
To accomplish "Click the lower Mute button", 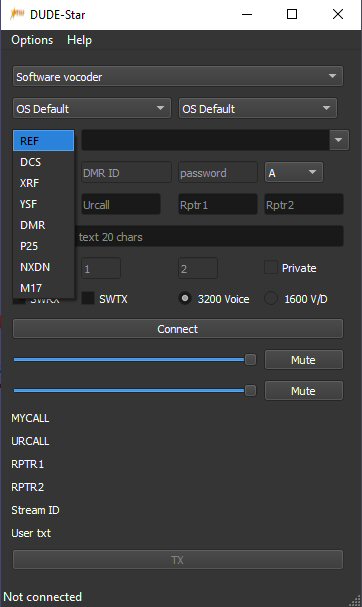I will point(304,391).
